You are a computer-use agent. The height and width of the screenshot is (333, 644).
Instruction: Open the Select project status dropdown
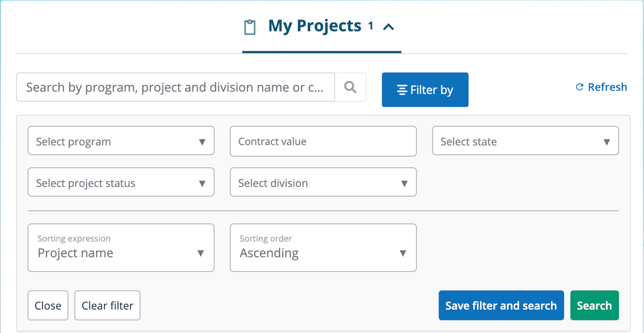coord(121,182)
